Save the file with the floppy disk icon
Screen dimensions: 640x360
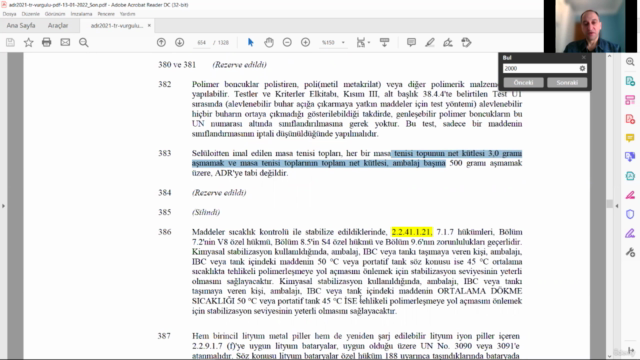(x=10, y=42)
